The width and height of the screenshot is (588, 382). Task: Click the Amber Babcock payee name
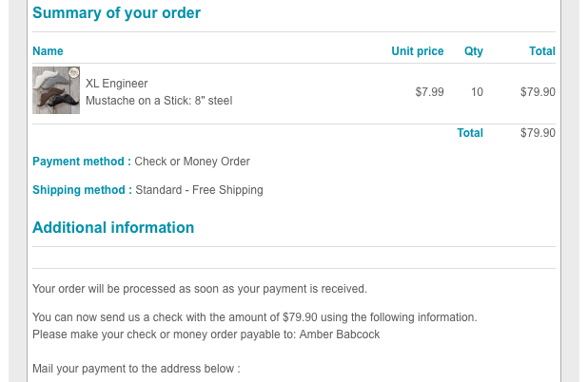click(340, 334)
